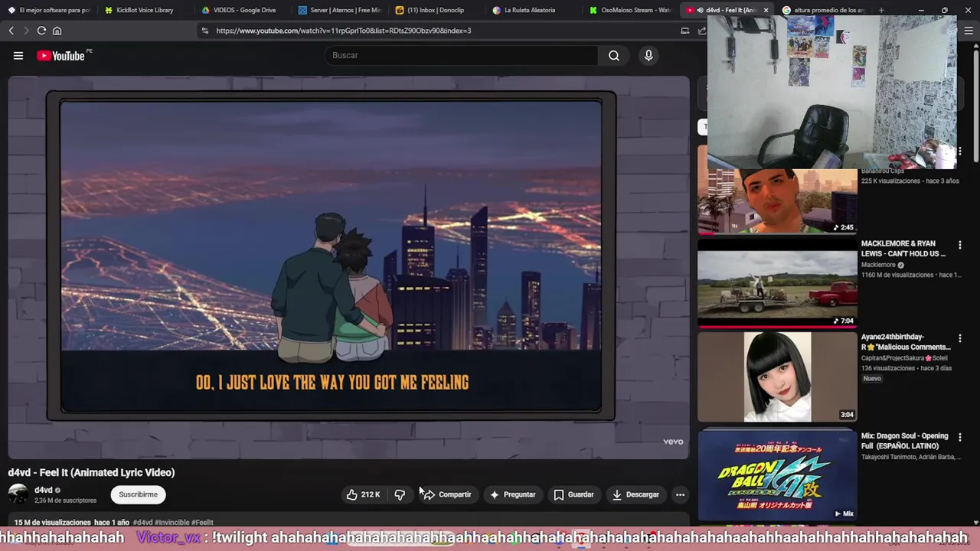
Task: Open a new browser tab
Action: (x=881, y=10)
